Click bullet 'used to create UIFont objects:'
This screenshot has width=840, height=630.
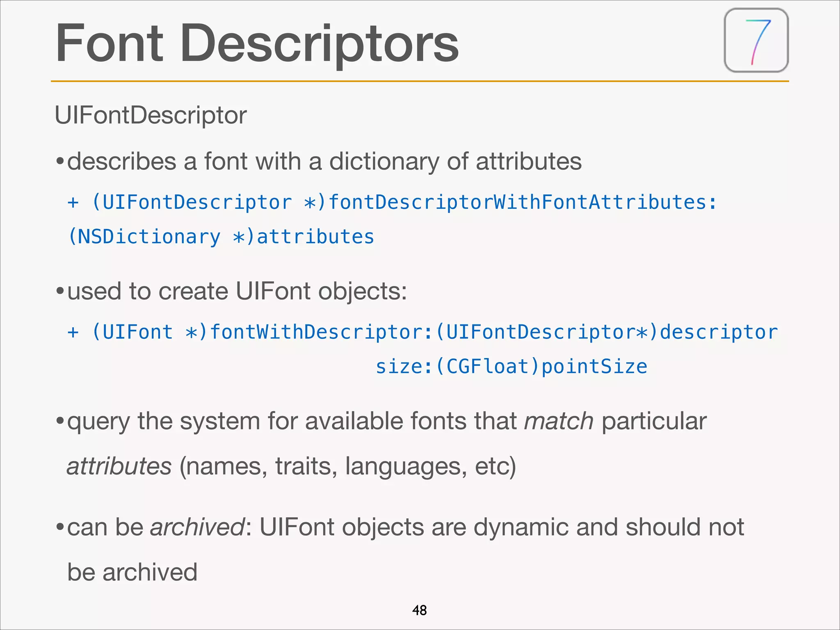point(231,291)
